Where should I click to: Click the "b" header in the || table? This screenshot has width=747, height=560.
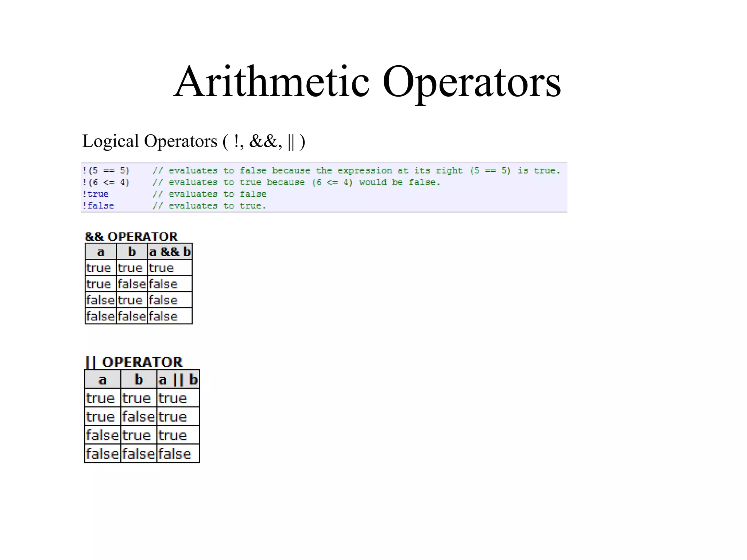click(139, 380)
